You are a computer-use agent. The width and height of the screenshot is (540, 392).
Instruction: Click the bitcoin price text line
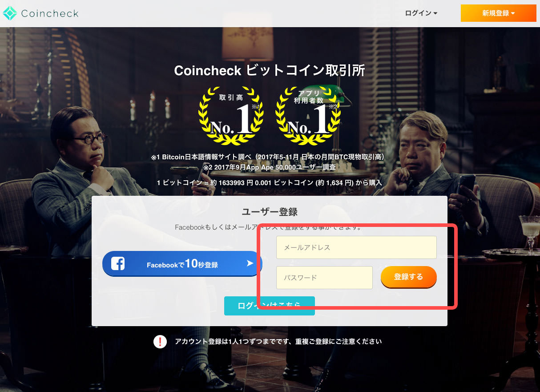click(x=270, y=182)
